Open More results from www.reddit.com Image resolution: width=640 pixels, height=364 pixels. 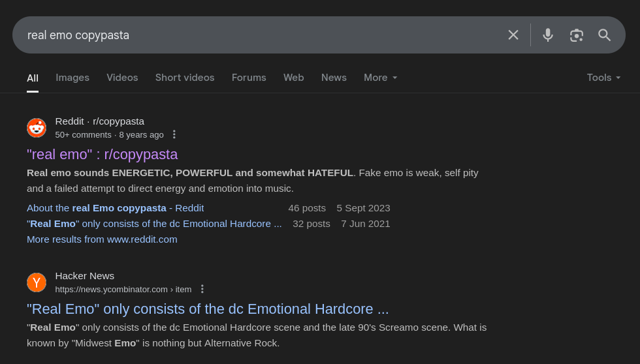pos(102,239)
